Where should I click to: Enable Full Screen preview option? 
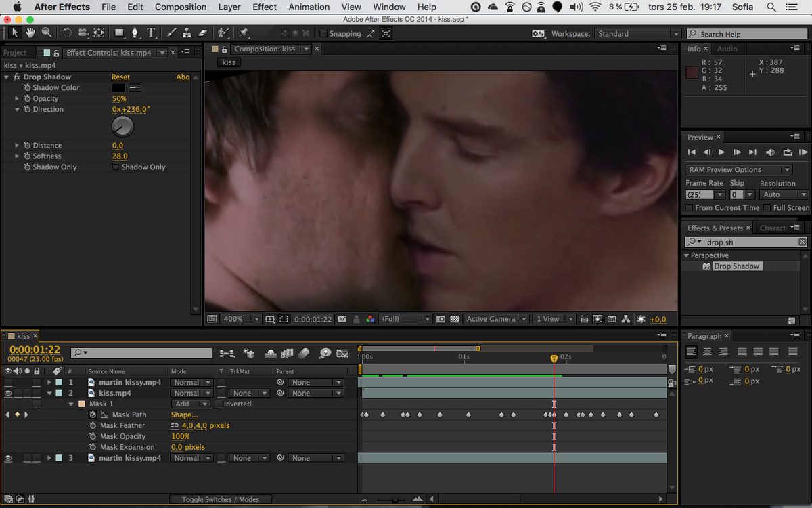(x=767, y=208)
